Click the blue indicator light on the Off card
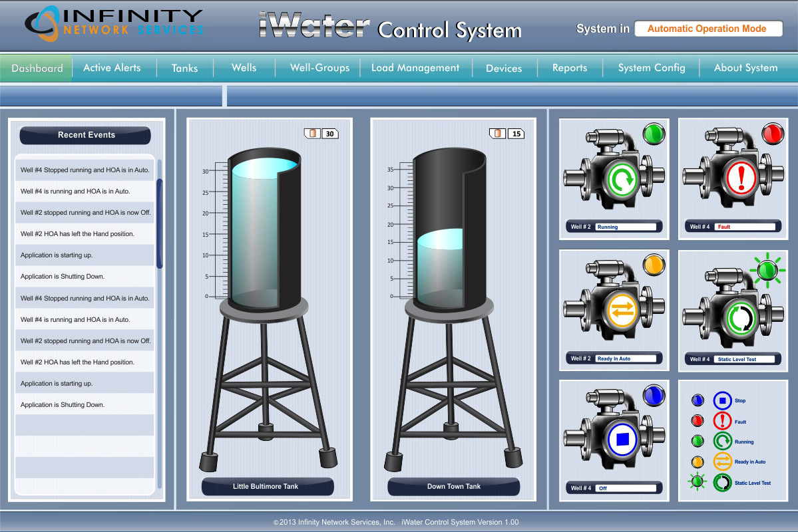This screenshot has height=532, width=798. [x=654, y=395]
